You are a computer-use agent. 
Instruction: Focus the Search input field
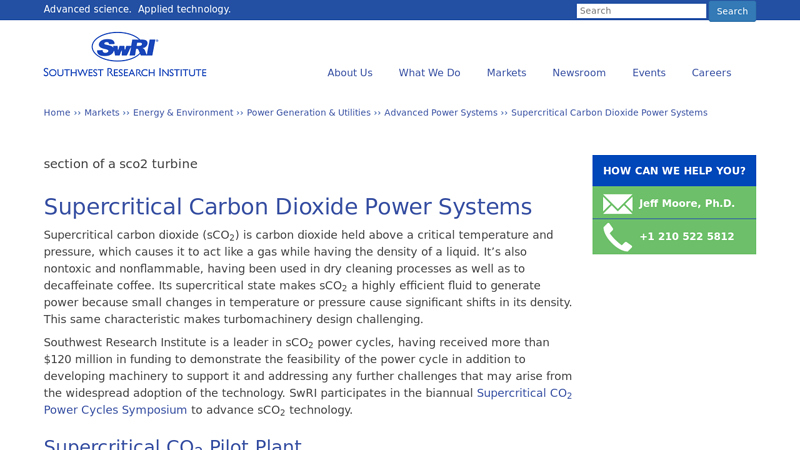[x=641, y=11]
